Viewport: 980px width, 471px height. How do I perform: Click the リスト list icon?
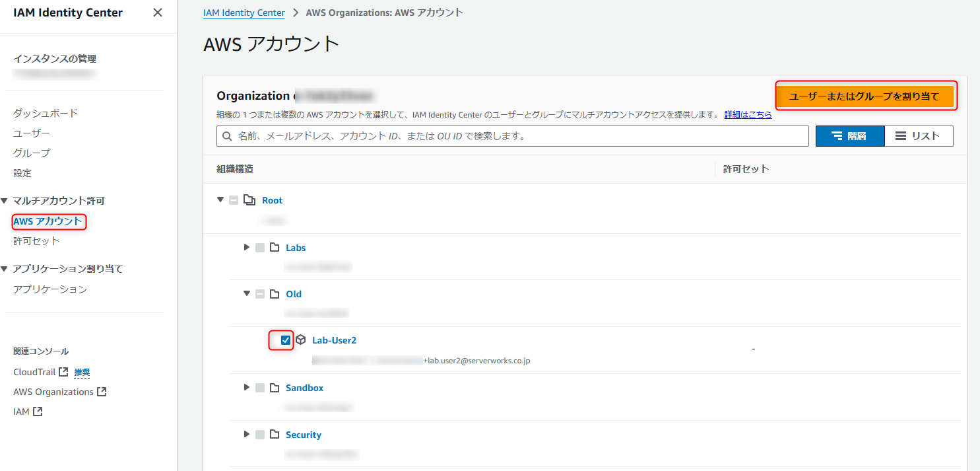coord(901,136)
